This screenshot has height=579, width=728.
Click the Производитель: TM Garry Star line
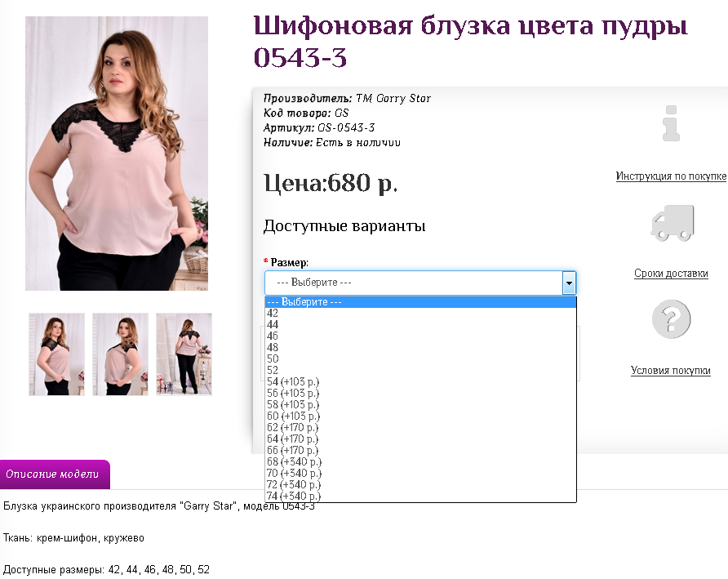[x=348, y=99]
